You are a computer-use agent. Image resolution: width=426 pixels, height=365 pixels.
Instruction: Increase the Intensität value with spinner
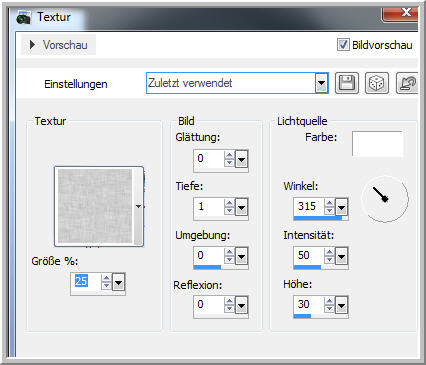[329, 252]
